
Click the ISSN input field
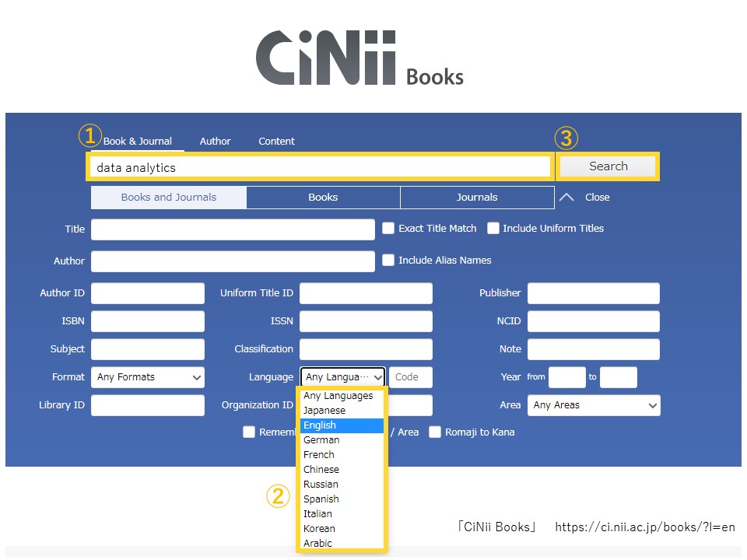366,321
